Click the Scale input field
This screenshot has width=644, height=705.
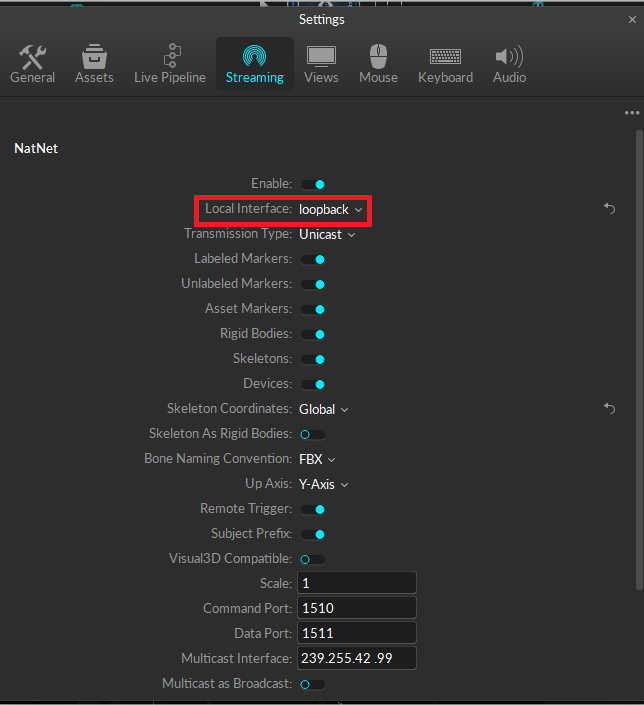(357, 583)
